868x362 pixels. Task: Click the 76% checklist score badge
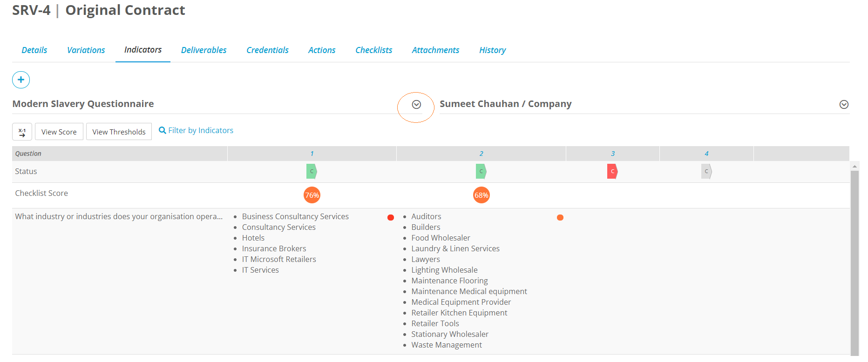click(x=312, y=195)
